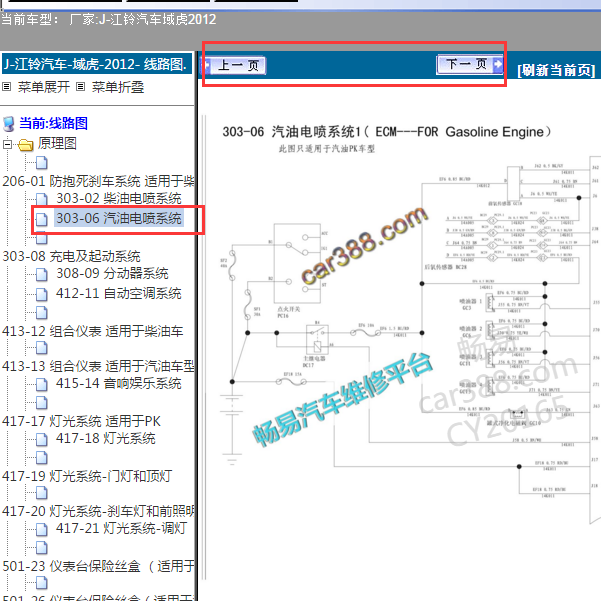The image size is (601, 601).
Task: Open 501-23 仪表台保险丝盒 entry
Action: point(98,566)
